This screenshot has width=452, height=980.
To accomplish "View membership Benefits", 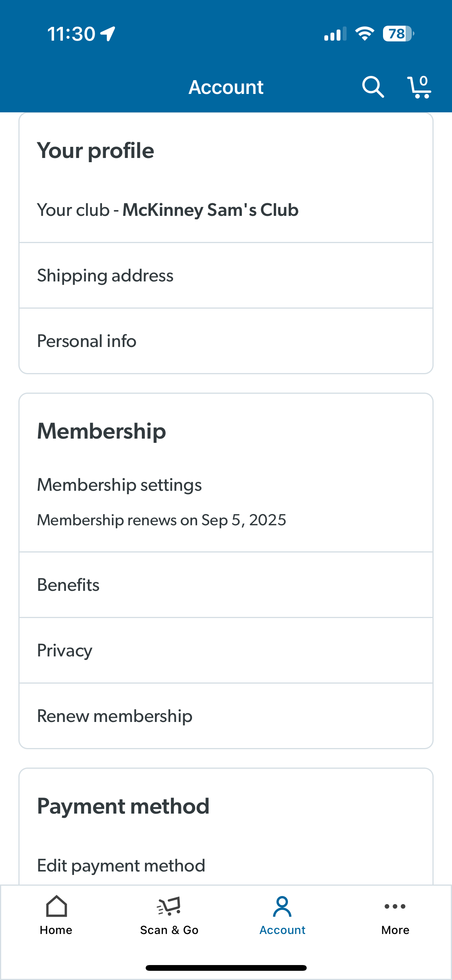I will [x=226, y=585].
